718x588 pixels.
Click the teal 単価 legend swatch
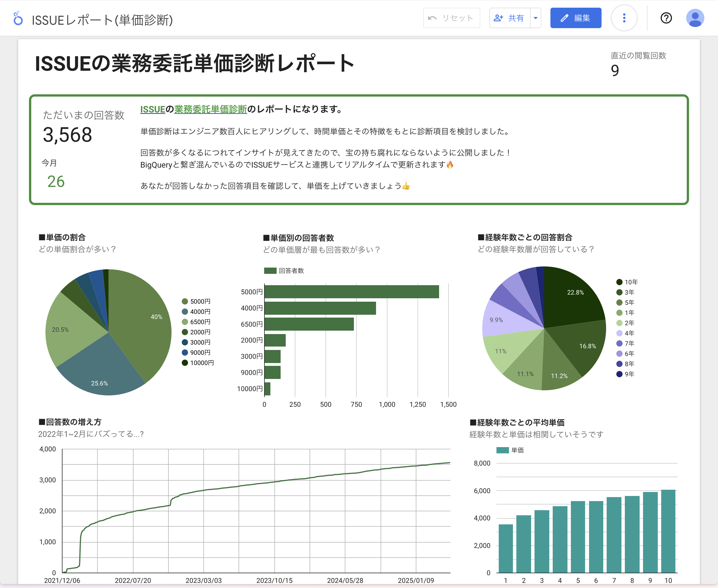click(x=502, y=450)
